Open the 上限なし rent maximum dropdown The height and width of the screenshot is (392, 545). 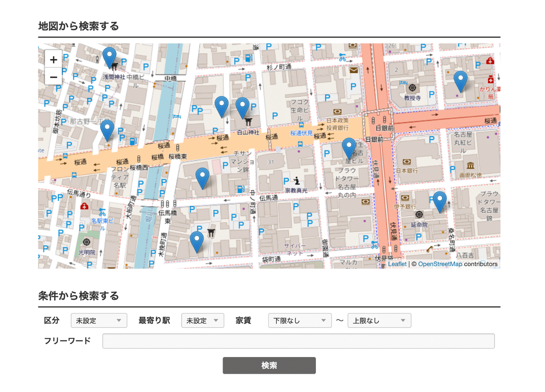379,320
